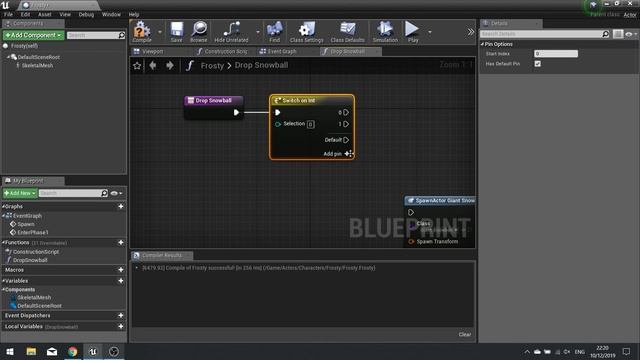
Task: Click Frosty in graph breadcrumb
Action: tap(212, 65)
